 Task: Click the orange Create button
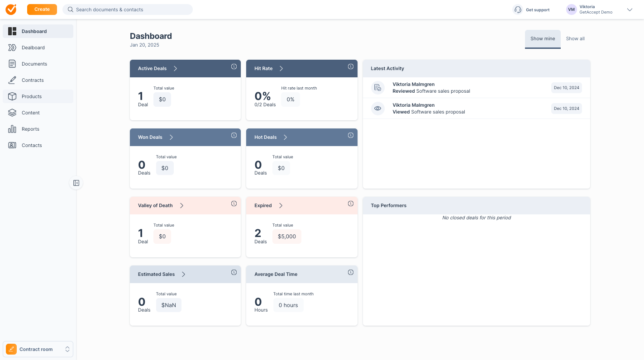click(x=42, y=9)
